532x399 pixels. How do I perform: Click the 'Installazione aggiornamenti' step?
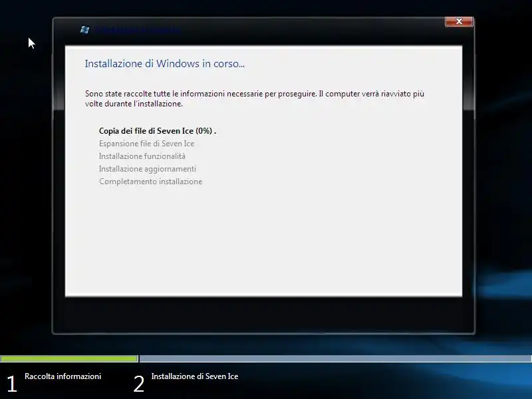pyautogui.click(x=148, y=169)
